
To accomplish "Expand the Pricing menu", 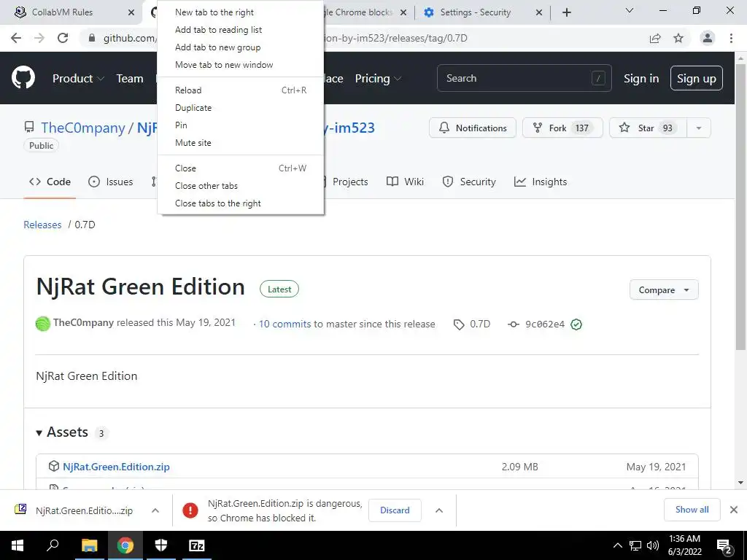I will tap(379, 79).
